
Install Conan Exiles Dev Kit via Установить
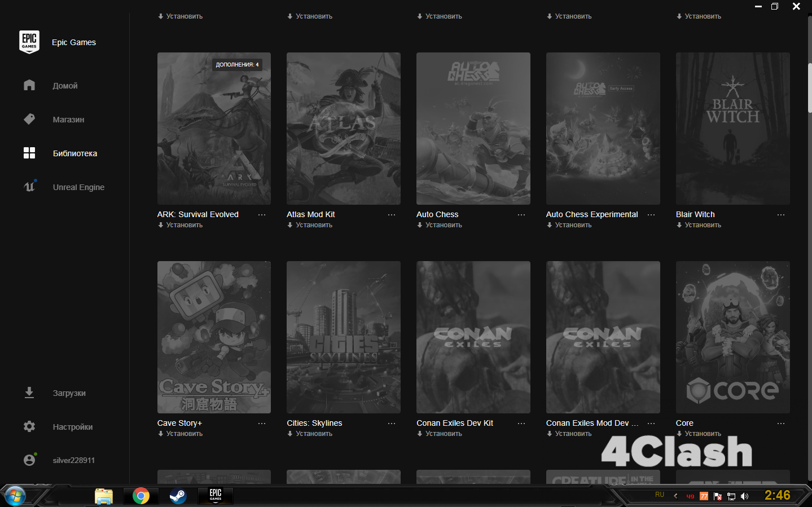pos(440,434)
